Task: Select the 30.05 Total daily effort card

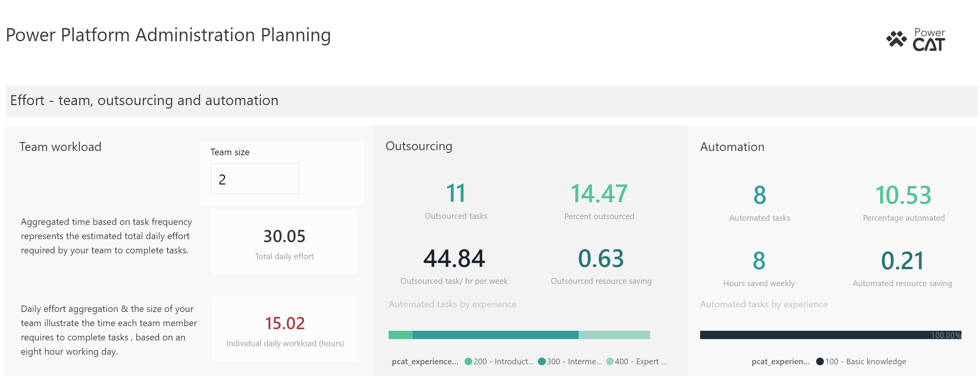Action: (x=284, y=241)
